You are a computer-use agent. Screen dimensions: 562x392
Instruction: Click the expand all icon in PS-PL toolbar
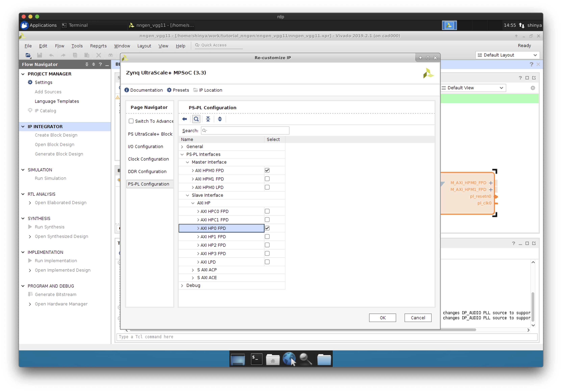[x=220, y=119]
